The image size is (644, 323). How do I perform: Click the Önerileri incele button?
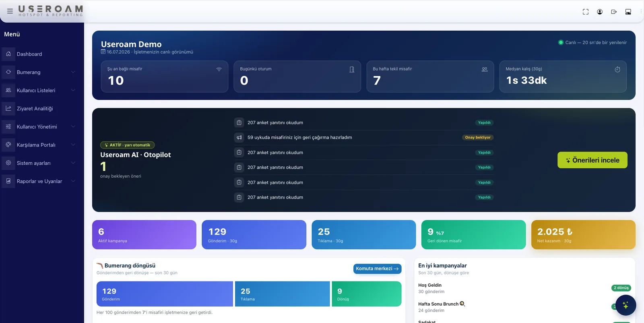click(x=592, y=160)
